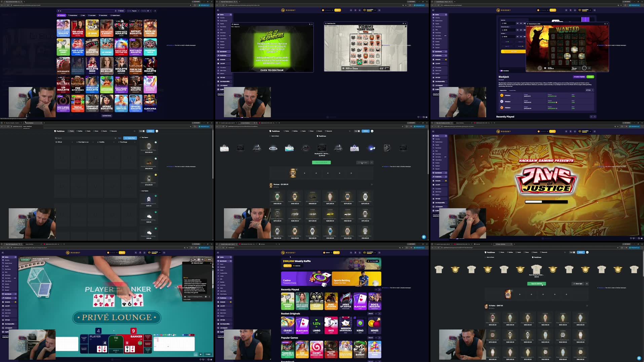Click Open for $847.83 on the Rolex pack
The image size is (644, 362).
[x=536, y=284]
